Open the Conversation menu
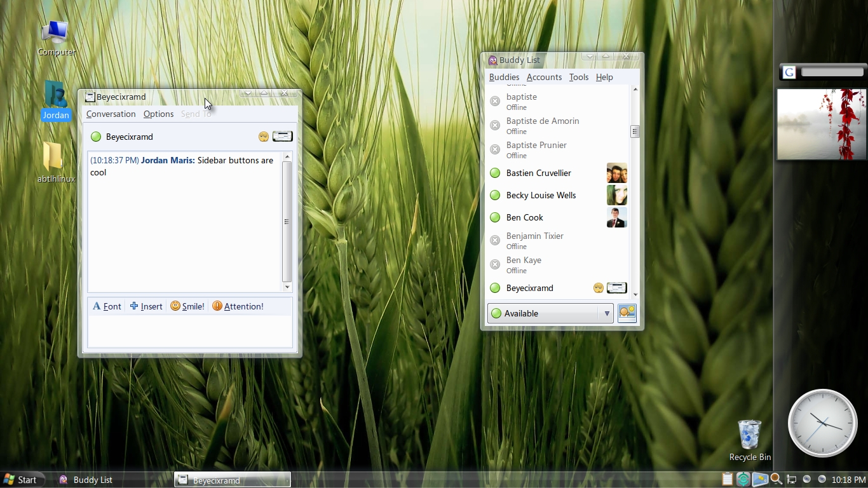This screenshot has height=488, width=868. (x=111, y=114)
